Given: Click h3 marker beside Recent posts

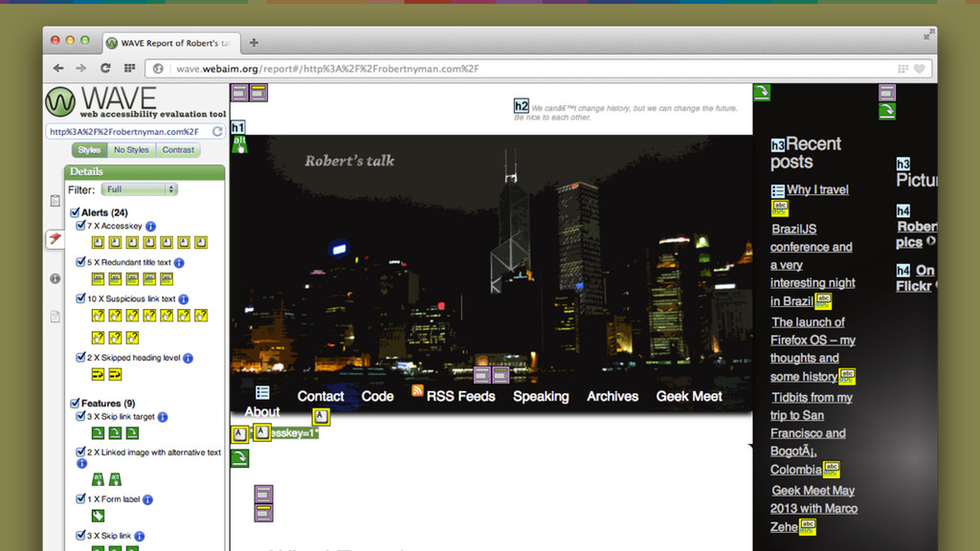Looking at the screenshot, I should tap(777, 145).
